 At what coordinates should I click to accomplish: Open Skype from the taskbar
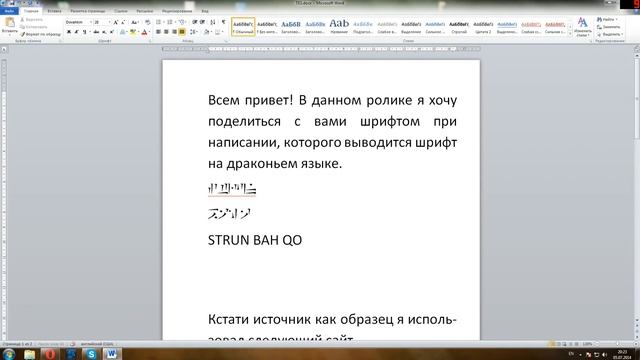[91, 354]
